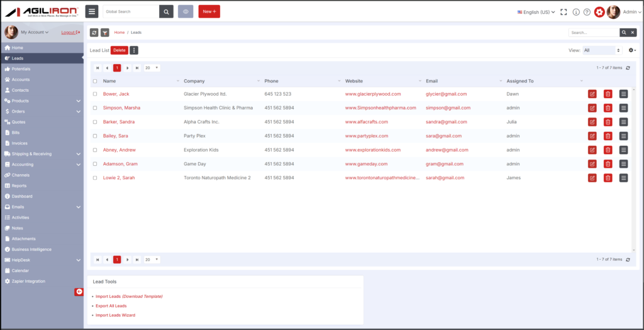Viewport: 644px width, 330px height.
Task: Open the Name column filter arrow
Action: point(178,81)
